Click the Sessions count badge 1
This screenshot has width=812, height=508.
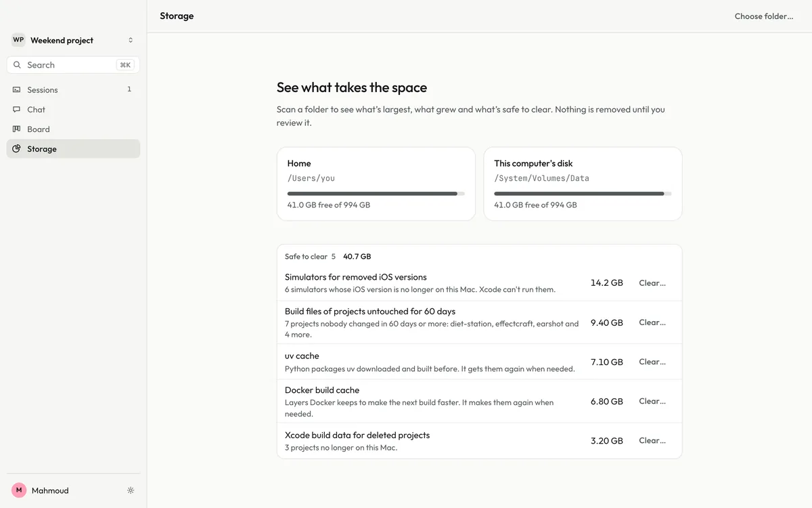tap(129, 89)
